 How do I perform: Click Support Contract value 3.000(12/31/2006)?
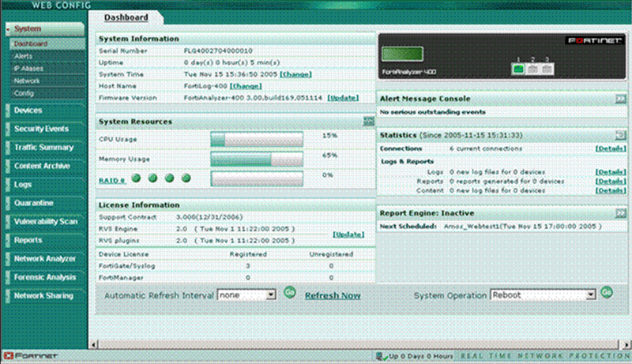[x=209, y=217]
